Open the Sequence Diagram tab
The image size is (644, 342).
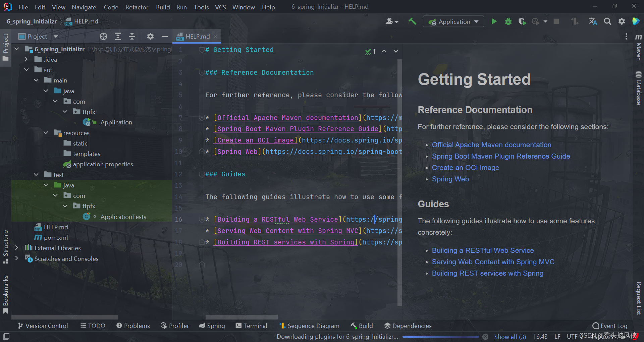coord(309,326)
